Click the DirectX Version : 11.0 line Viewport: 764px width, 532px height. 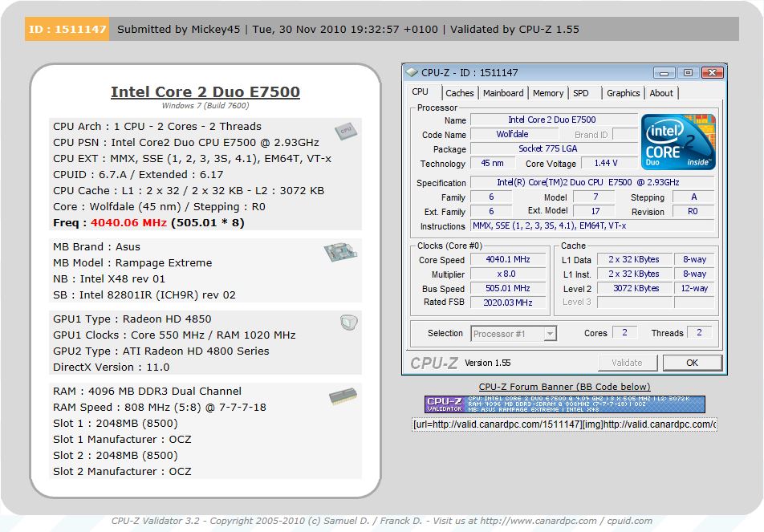coord(111,367)
